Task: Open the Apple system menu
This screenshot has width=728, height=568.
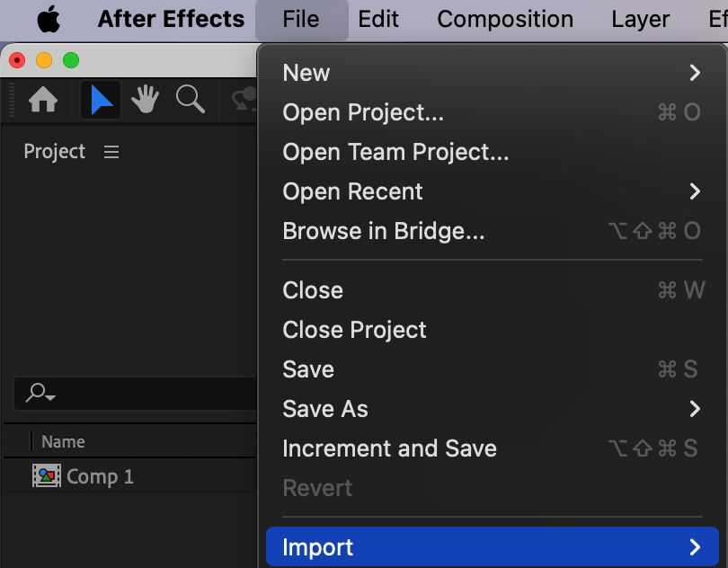Action: (x=48, y=19)
